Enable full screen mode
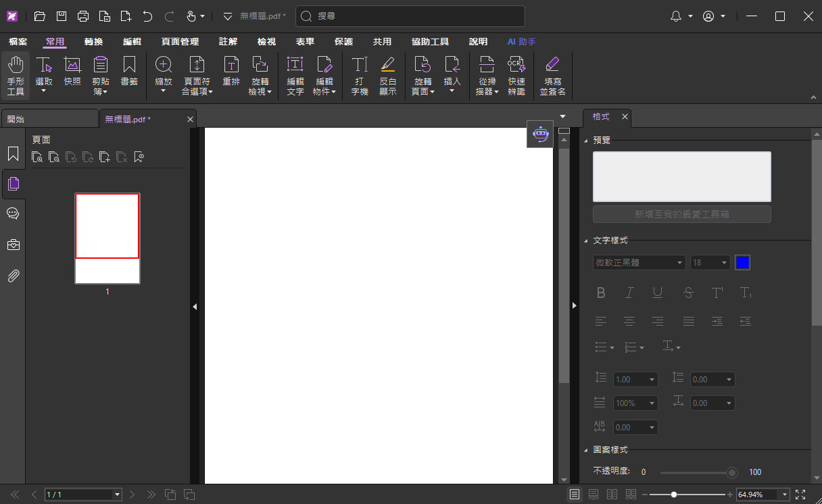Screen dimensions: 822x504 (800, 495)
